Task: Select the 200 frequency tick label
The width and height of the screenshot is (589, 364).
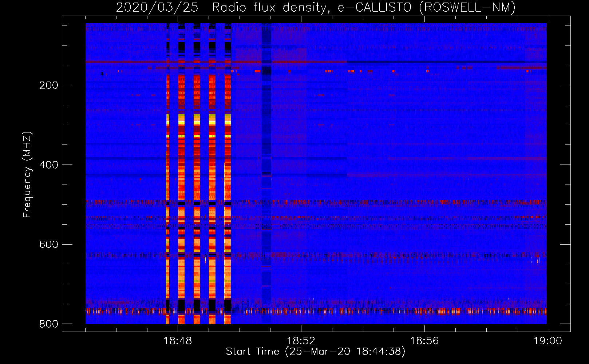Action: [49, 85]
